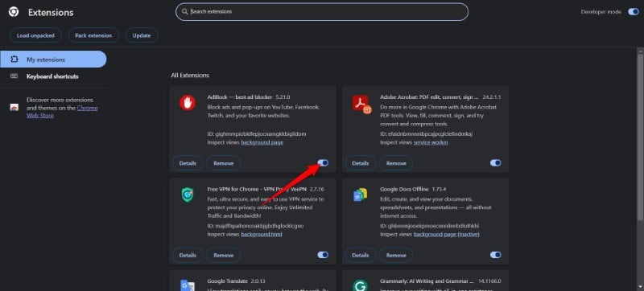Open Google Docs background page (inactive) link

click(x=447, y=235)
